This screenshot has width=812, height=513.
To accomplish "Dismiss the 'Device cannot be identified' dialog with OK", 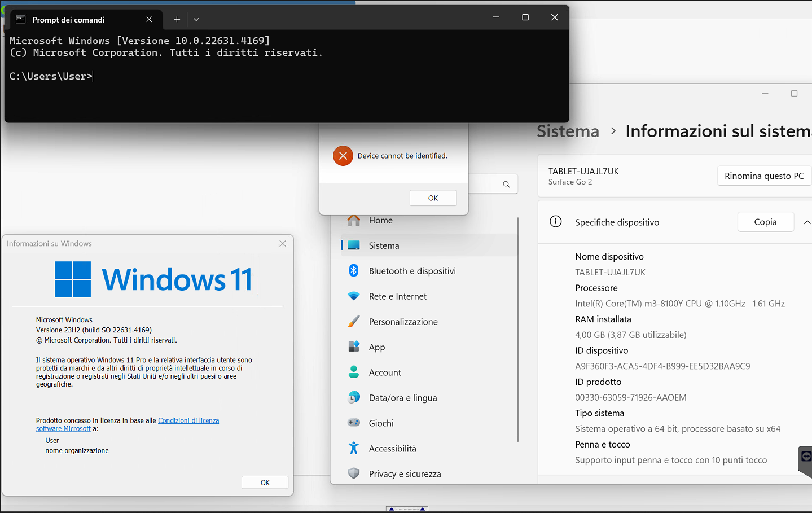I will coord(433,198).
